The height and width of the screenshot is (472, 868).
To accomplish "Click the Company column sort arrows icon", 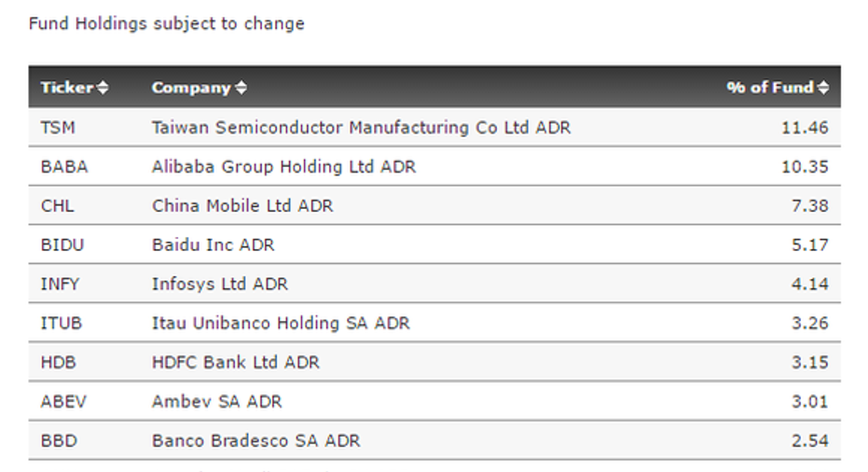I will pos(241,88).
